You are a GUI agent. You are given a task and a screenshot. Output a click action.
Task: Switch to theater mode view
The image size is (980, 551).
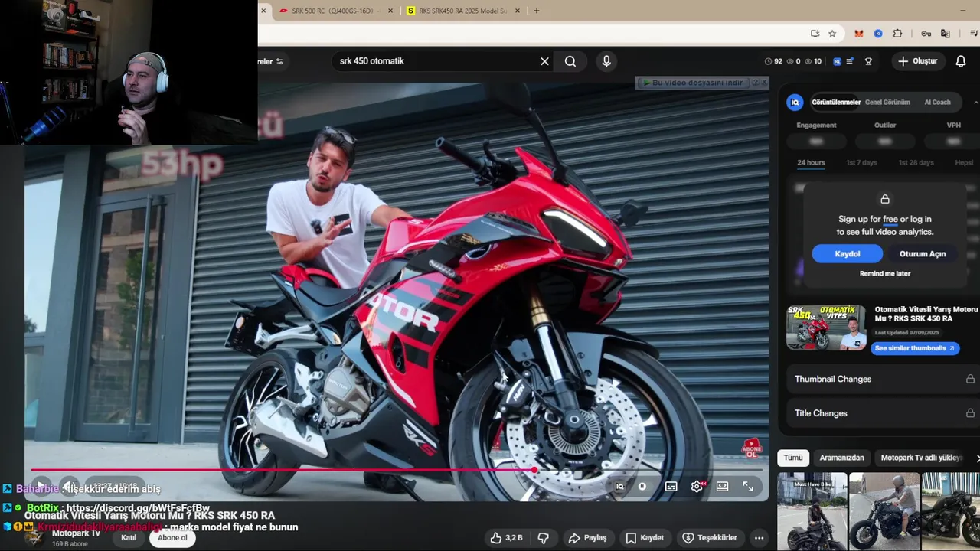tap(722, 487)
